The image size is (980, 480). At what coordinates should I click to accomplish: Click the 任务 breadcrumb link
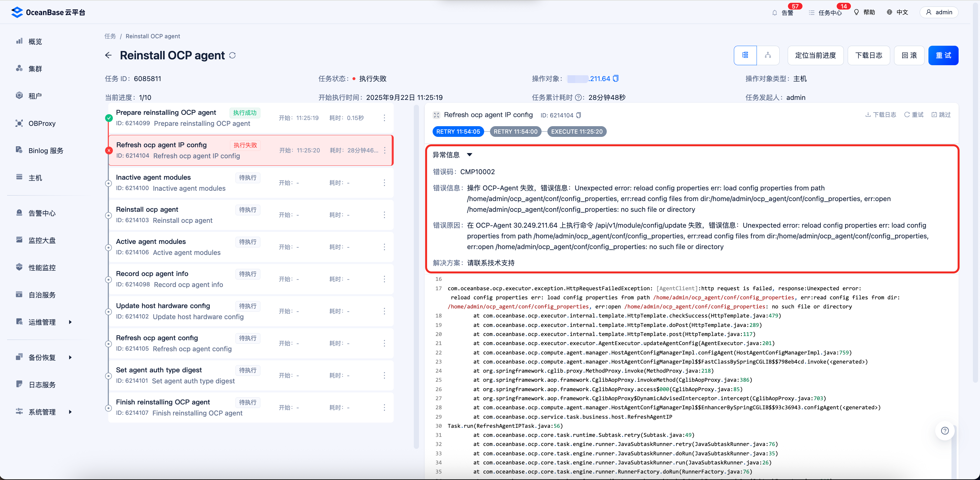110,36
